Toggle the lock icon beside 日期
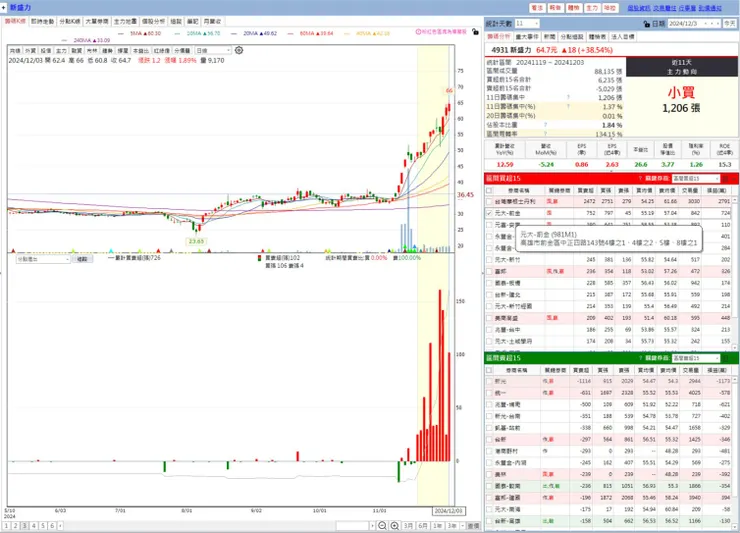Viewport: 740px width, 533px height. coord(647,24)
